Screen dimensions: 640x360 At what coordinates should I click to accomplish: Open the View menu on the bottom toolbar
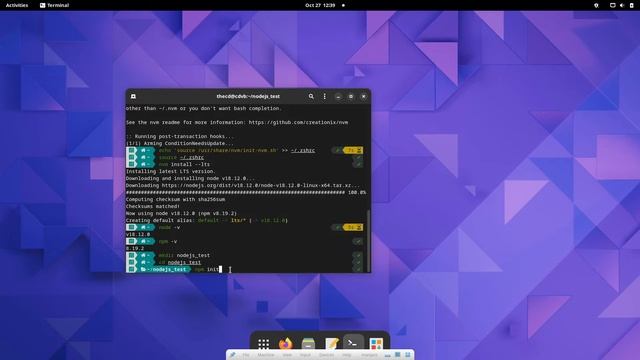coord(287,355)
